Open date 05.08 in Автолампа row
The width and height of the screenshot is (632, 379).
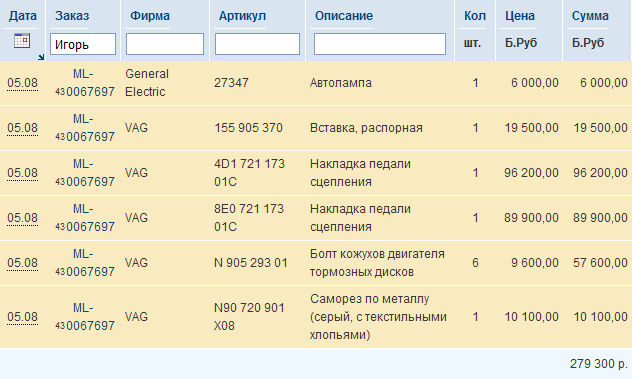pyautogui.click(x=23, y=83)
